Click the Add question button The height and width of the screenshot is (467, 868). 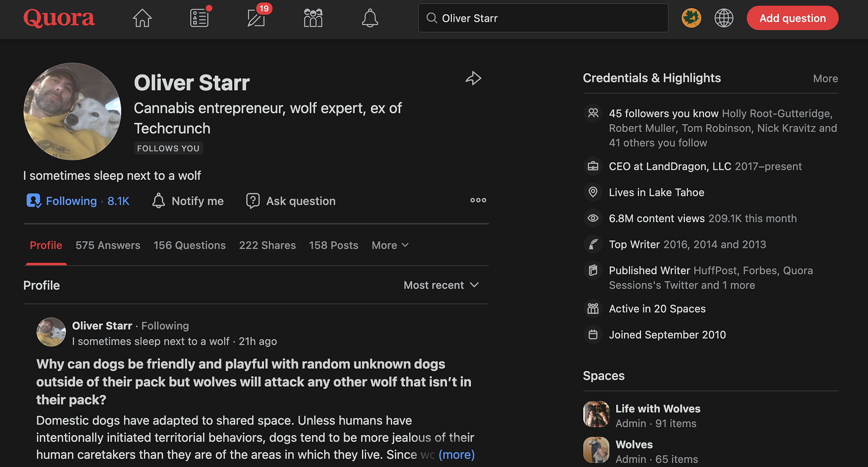pos(792,18)
